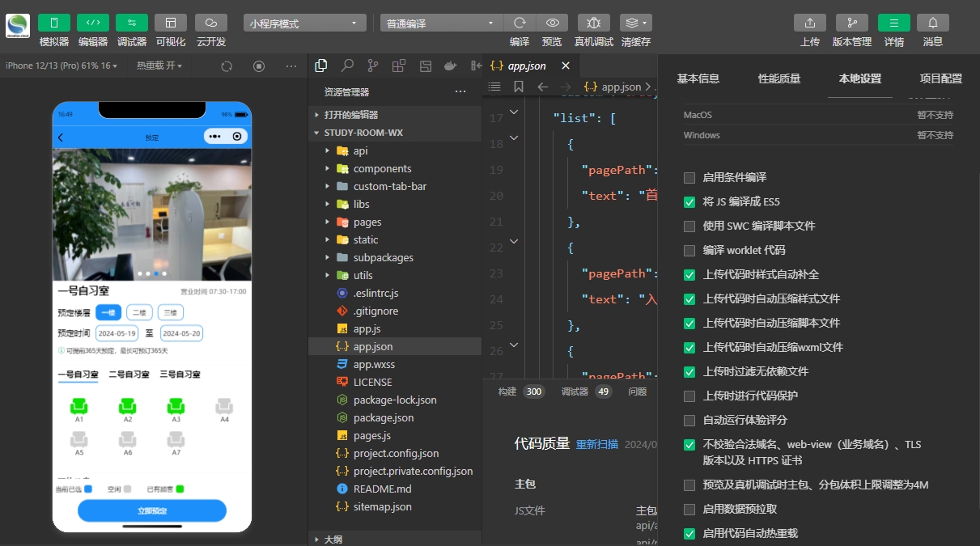Close the app.json editor tab
The image size is (980, 546).
566,66
